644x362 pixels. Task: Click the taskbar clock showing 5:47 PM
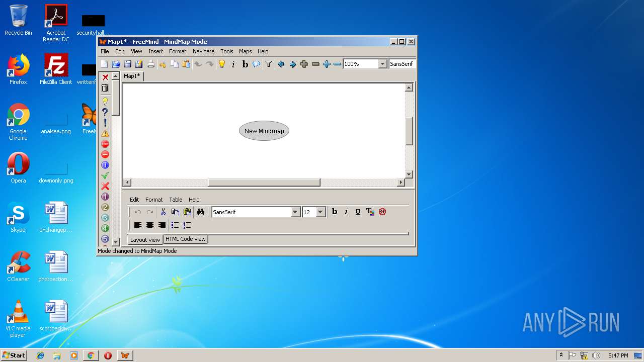point(618,355)
